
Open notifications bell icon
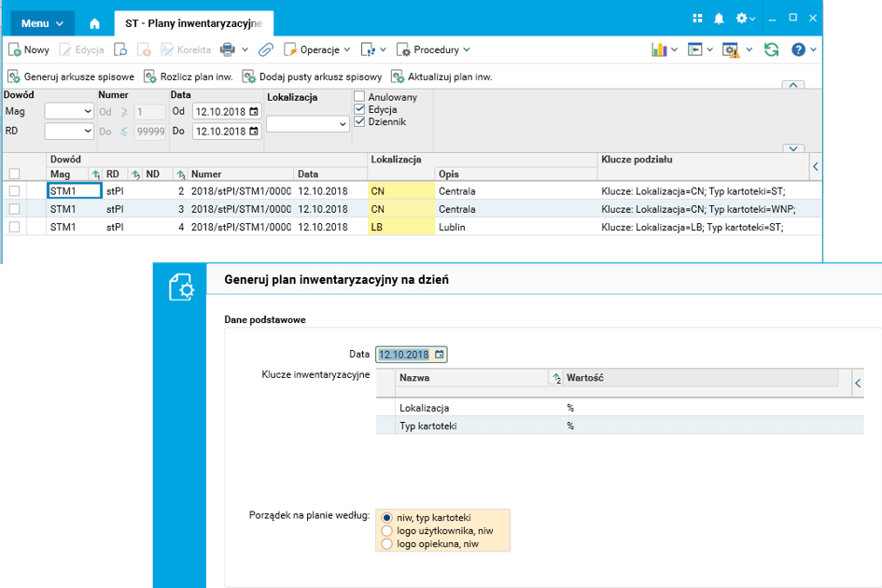[719, 19]
